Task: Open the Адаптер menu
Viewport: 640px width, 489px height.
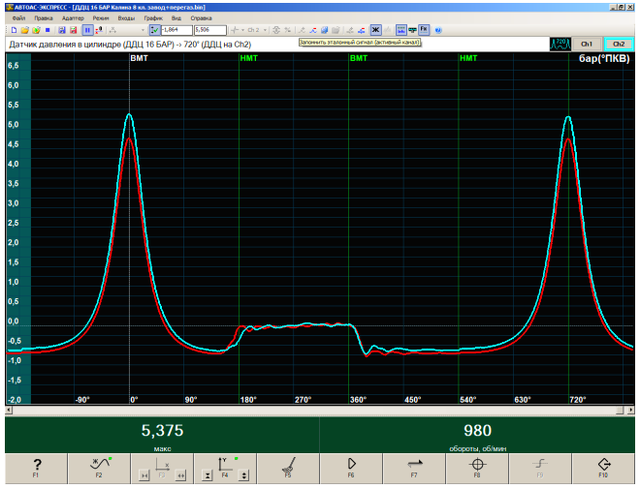Action: tap(73, 18)
